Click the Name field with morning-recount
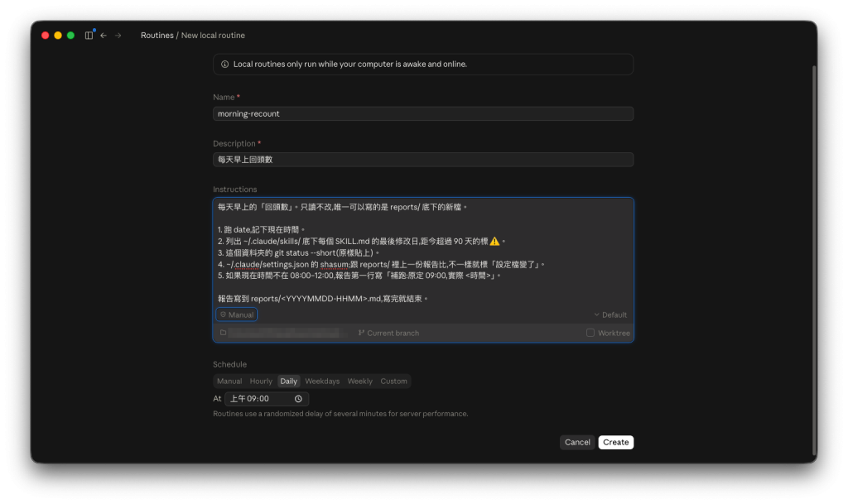848x504 pixels. click(423, 113)
